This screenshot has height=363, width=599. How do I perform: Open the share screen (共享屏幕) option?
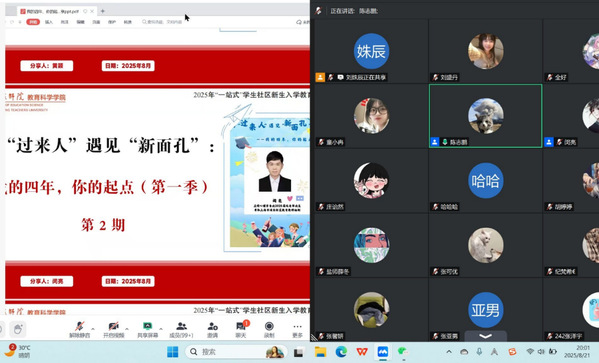pyautogui.click(x=147, y=329)
